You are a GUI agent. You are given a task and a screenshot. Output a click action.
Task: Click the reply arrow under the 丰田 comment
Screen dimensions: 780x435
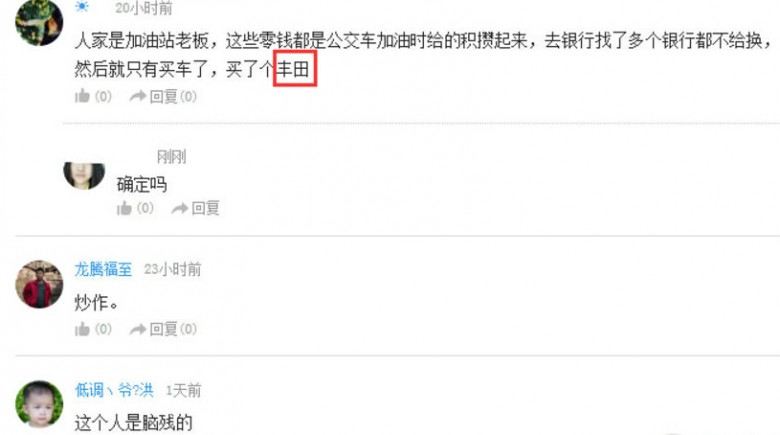[x=138, y=96]
